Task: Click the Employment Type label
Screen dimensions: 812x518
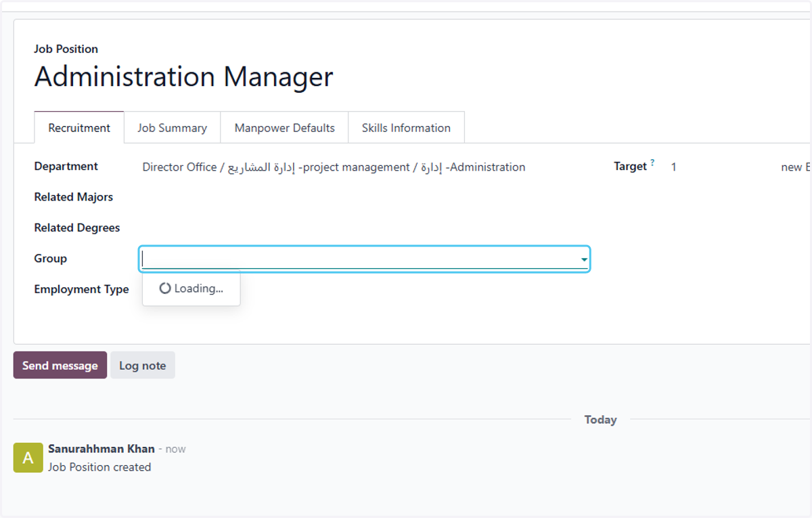Action: pyautogui.click(x=81, y=289)
